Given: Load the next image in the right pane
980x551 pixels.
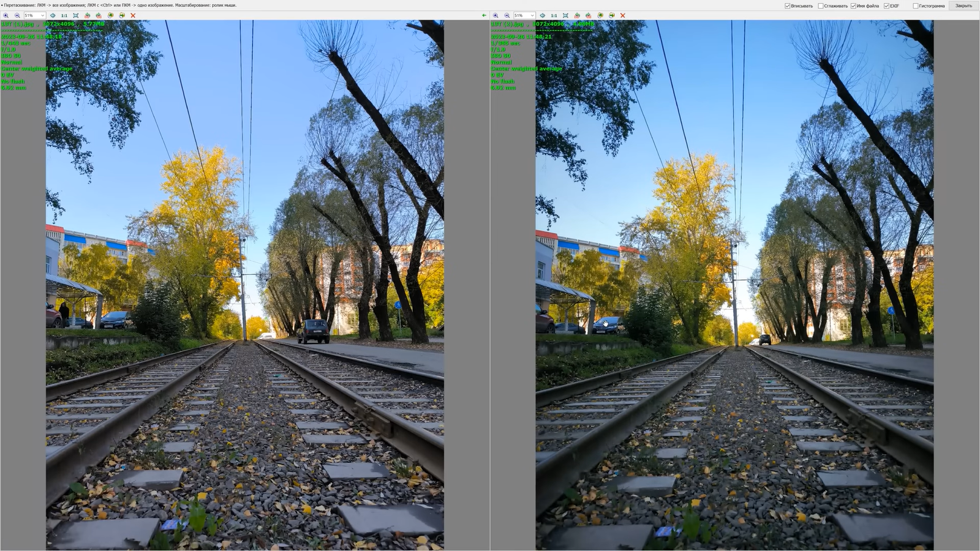Looking at the screenshot, I should [611, 15].
